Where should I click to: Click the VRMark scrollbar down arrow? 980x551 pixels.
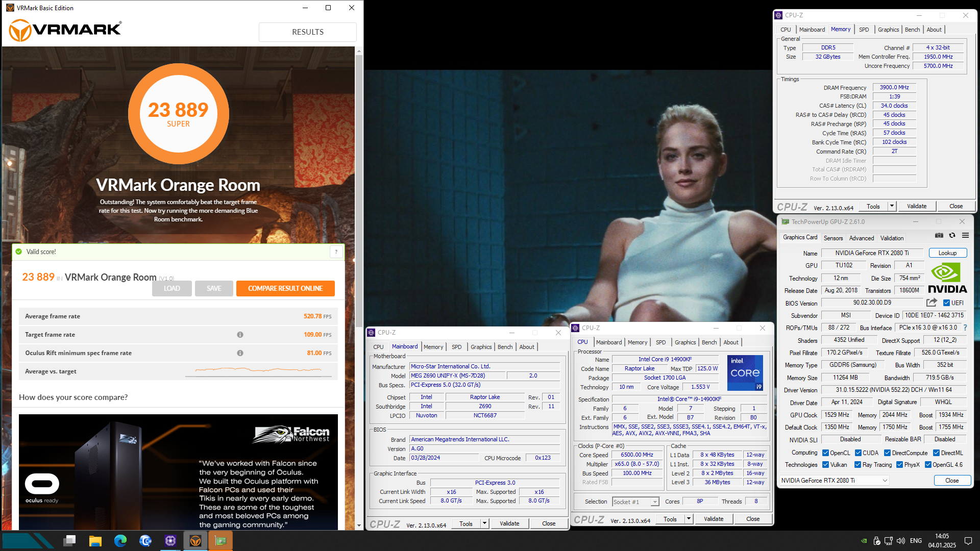[x=359, y=525]
